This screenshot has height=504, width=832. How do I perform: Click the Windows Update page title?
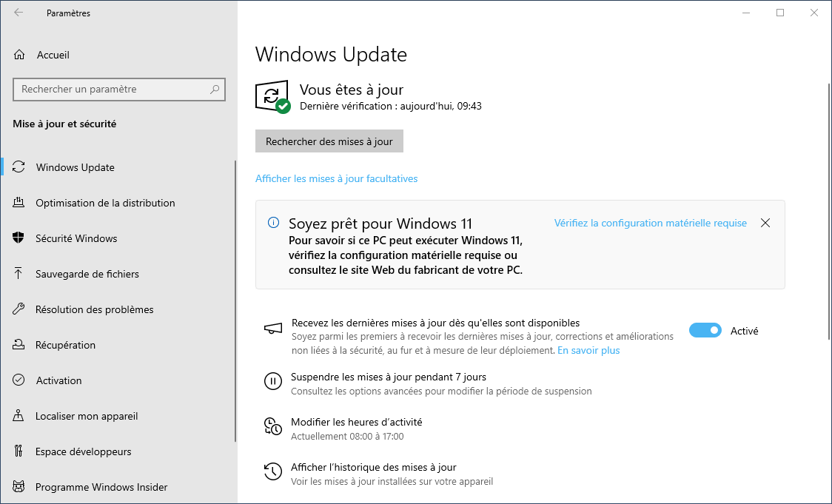(x=331, y=54)
